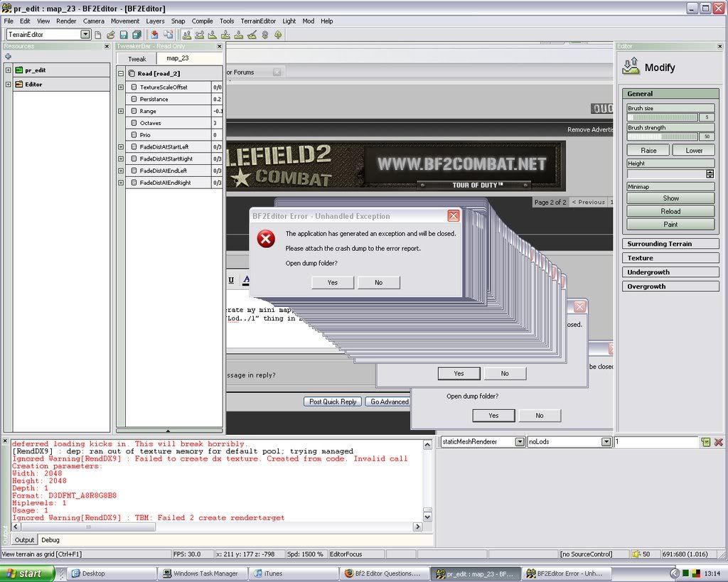
Task: Open the staticMeshRenderer dropdown
Action: click(x=520, y=442)
